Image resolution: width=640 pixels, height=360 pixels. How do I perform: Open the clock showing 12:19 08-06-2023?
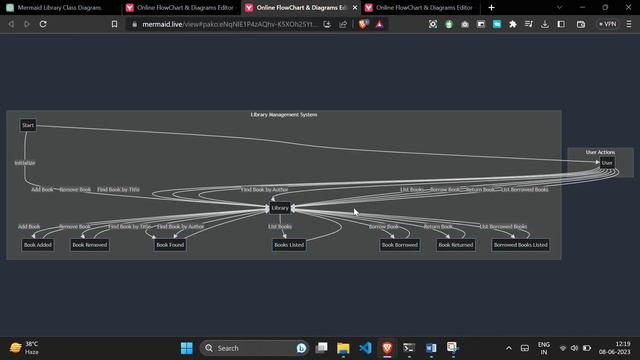click(615, 348)
